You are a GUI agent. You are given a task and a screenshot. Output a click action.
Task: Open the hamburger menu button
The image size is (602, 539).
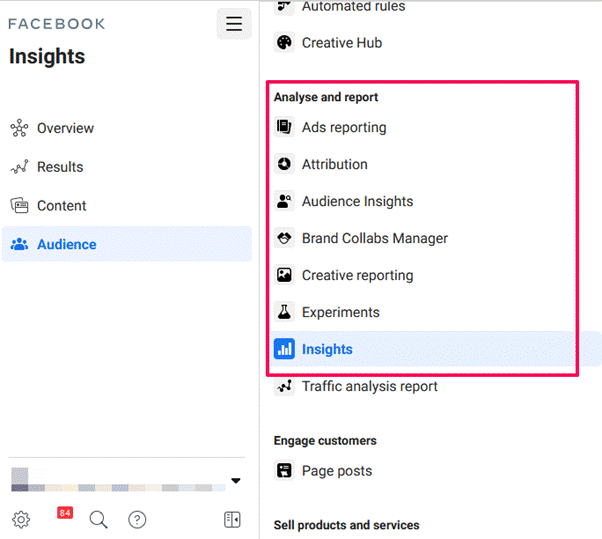[234, 24]
